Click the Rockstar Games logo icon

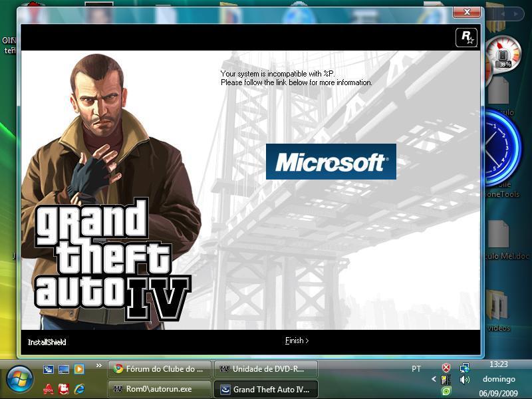point(465,37)
